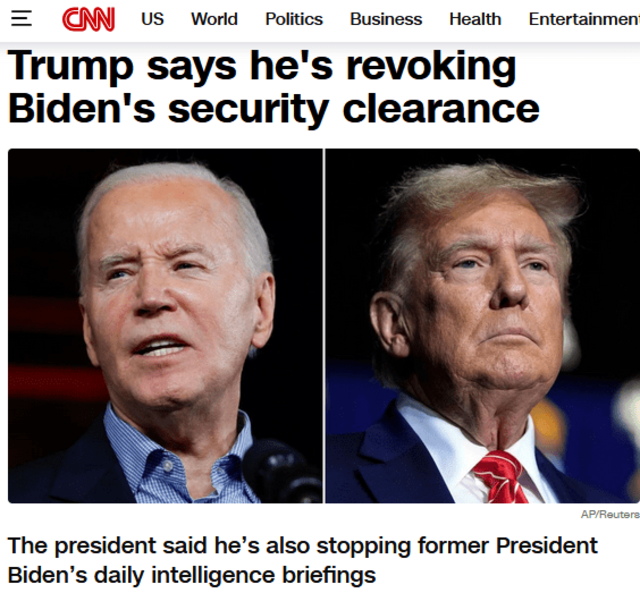Screen dimensions: 640x593
Task: Open the Health section
Action: [475, 19]
